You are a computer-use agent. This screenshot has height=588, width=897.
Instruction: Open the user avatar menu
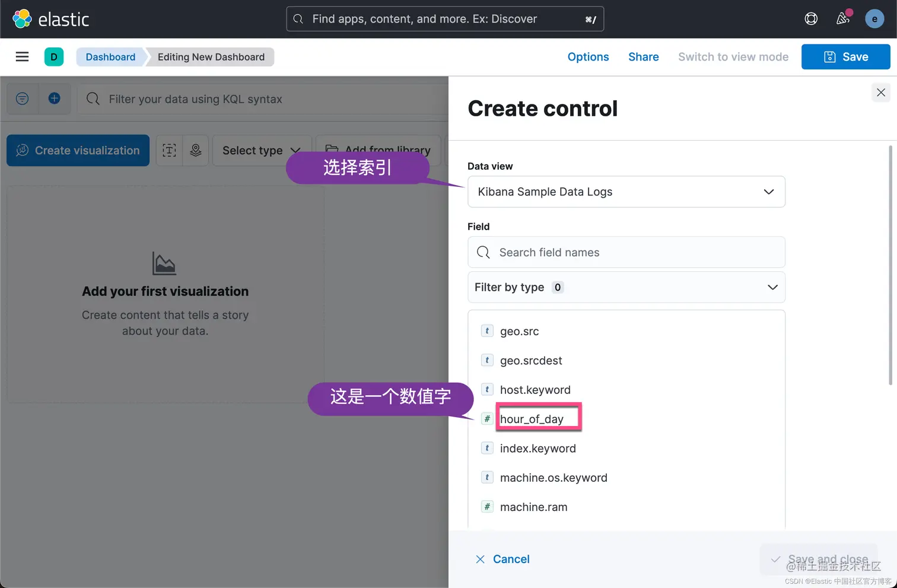pyautogui.click(x=874, y=19)
